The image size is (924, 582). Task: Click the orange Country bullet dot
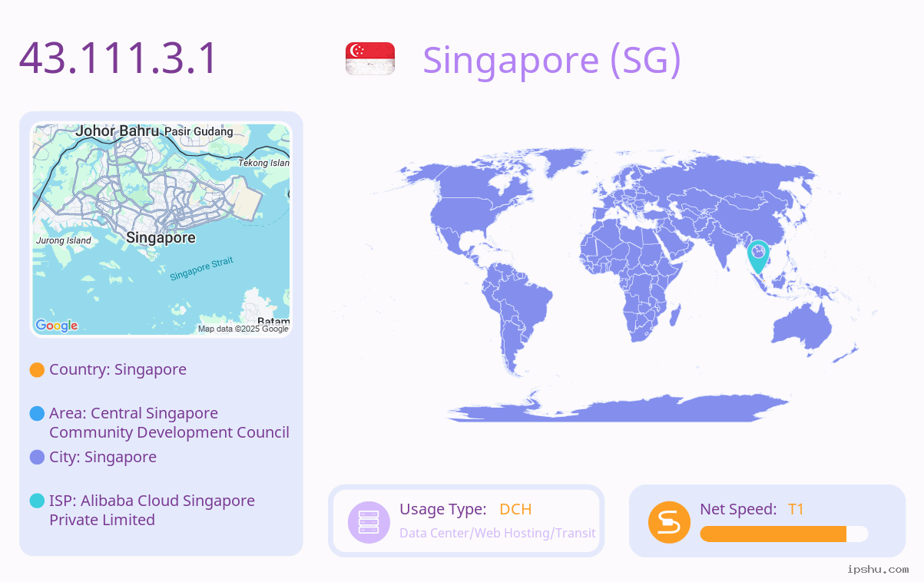point(37,370)
